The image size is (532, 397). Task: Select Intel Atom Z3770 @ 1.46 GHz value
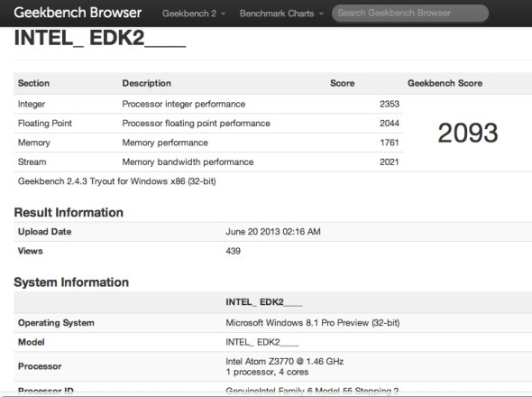coord(285,361)
